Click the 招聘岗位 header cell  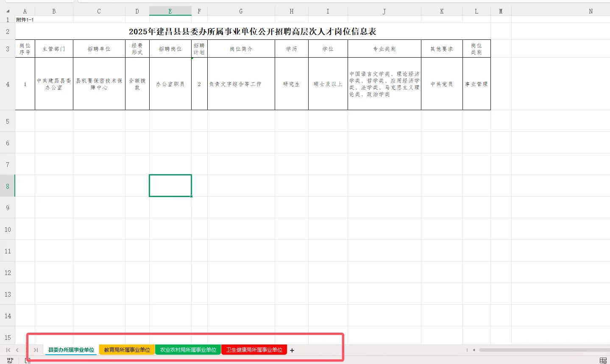pos(170,49)
